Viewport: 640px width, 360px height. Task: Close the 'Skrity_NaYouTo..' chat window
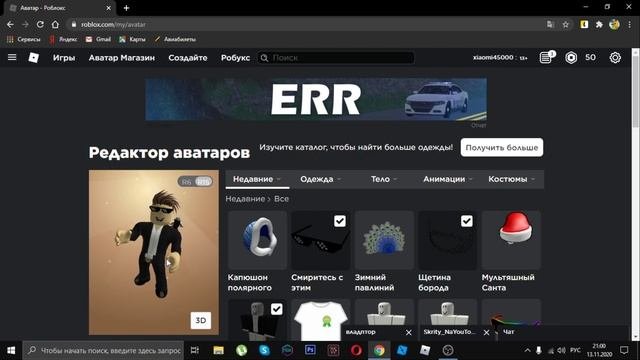[x=487, y=333]
